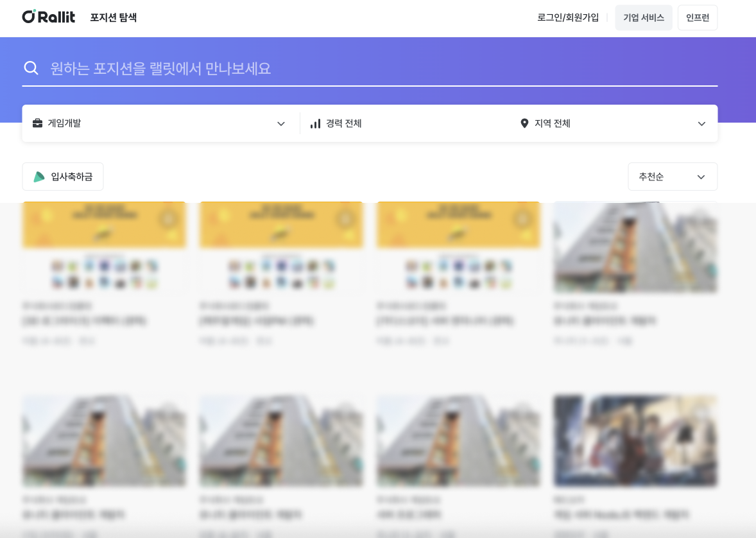This screenshot has height=538, width=756.
Task: Click the 인프런 button
Action: (x=697, y=18)
